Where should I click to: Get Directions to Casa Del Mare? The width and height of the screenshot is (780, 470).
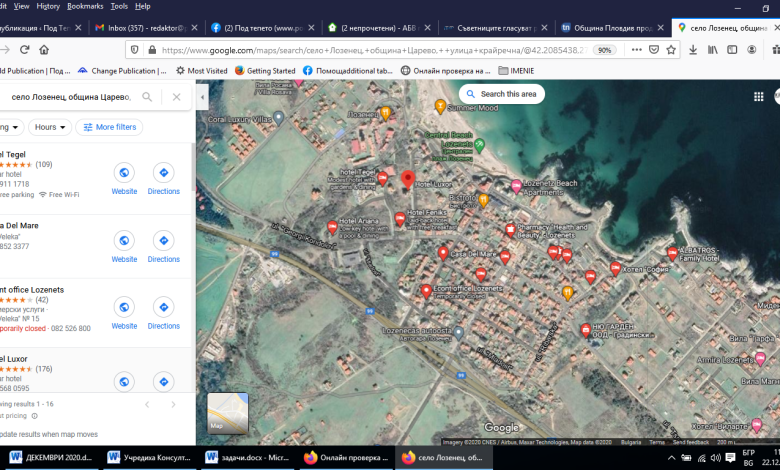tap(164, 247)
